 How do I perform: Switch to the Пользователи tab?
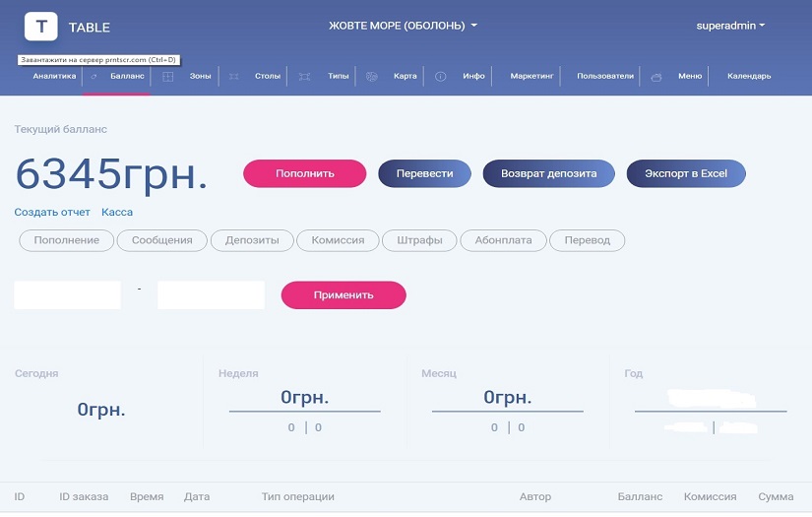(x=605, y=76)
